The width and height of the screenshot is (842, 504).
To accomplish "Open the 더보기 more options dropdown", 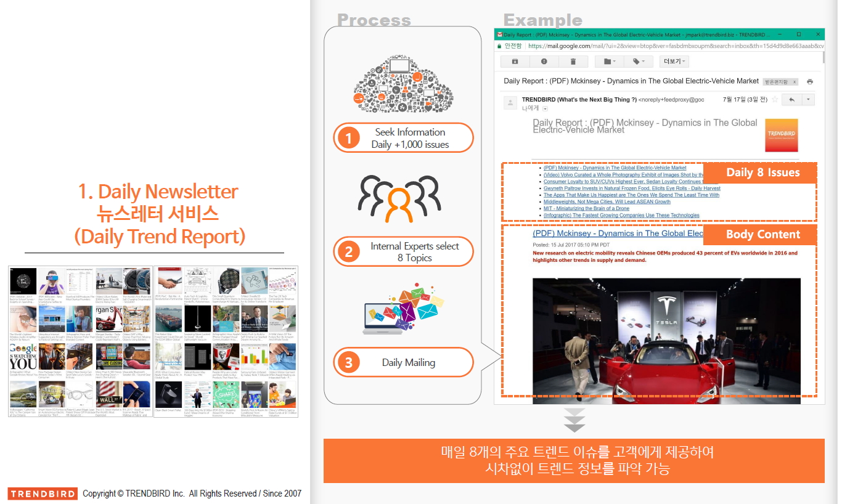I will pos(674,62).
